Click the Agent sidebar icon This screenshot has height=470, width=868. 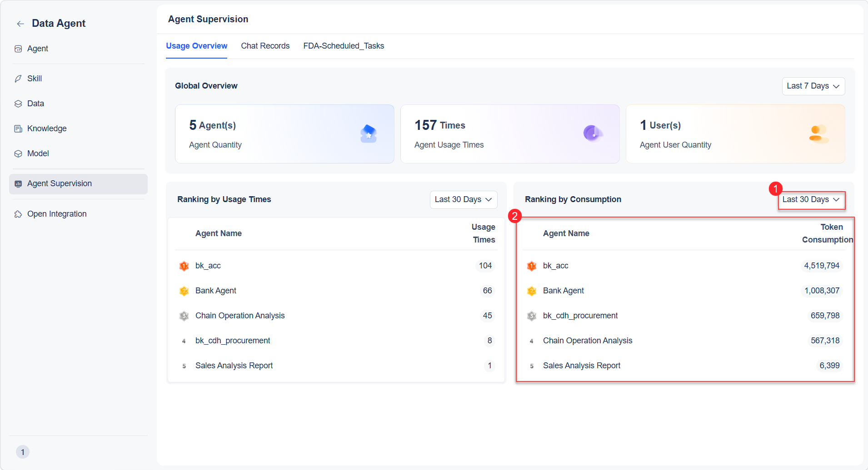(18, 49)
